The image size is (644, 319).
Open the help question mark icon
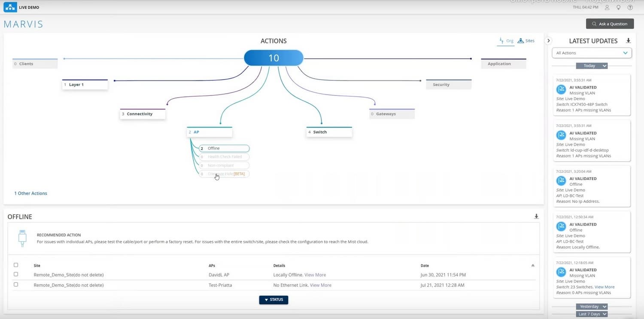point(630,7)
